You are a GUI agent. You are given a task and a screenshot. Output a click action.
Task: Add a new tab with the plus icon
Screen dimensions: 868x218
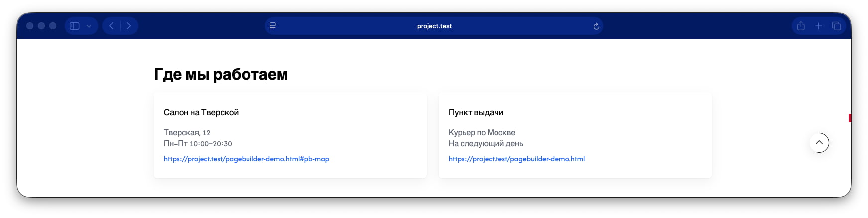(819, 26)
